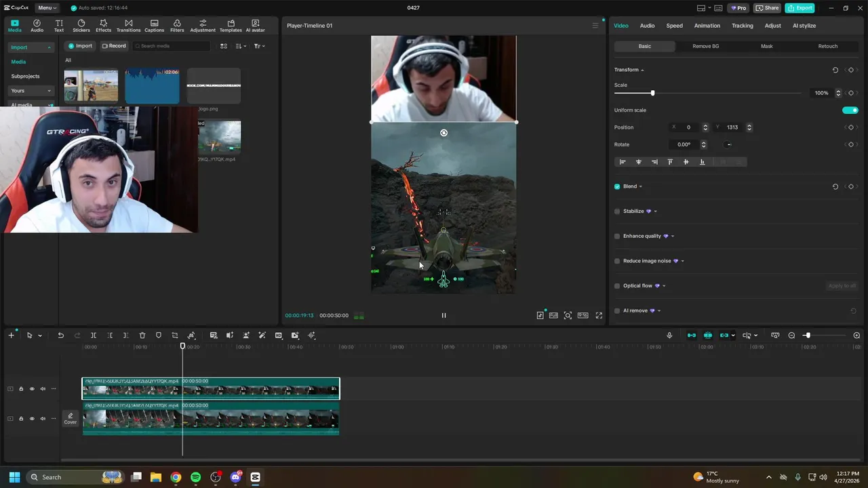Enable the Enhance quality checkbox

617,236
